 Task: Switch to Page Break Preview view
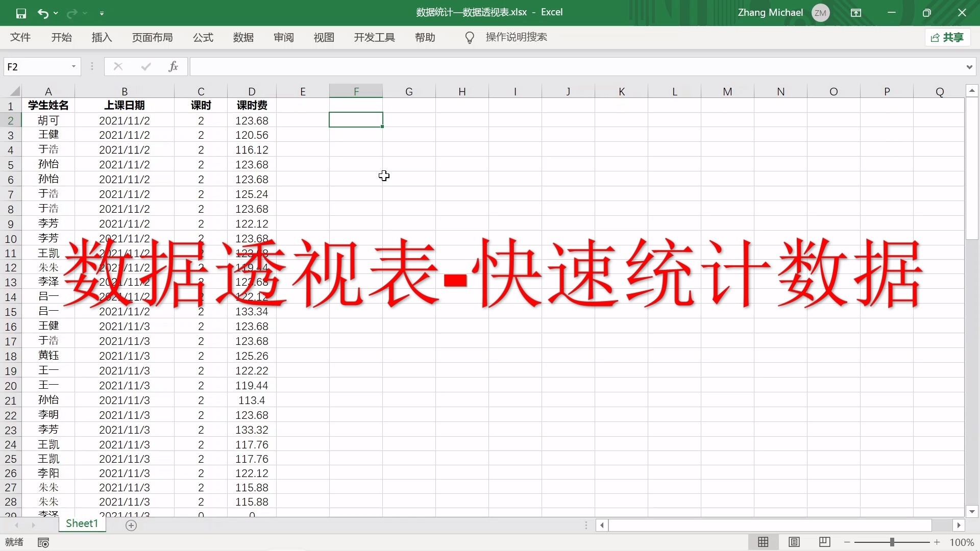pos(825,542)
